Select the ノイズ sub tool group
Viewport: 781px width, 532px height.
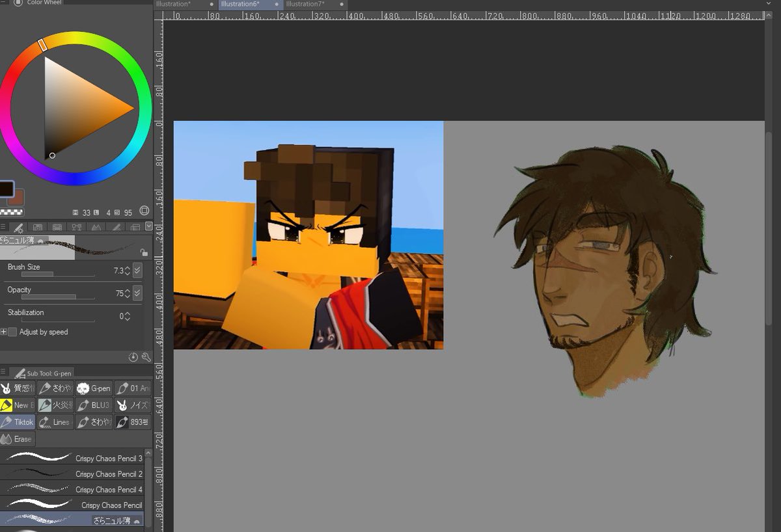click(133, 405)
